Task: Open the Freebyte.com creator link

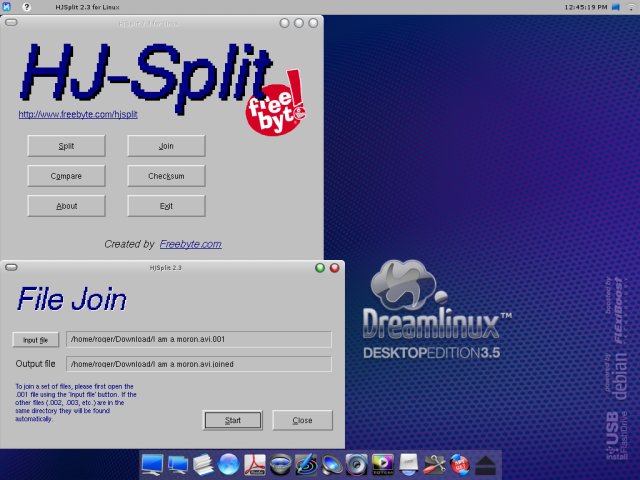Action: tap(191, 244)
